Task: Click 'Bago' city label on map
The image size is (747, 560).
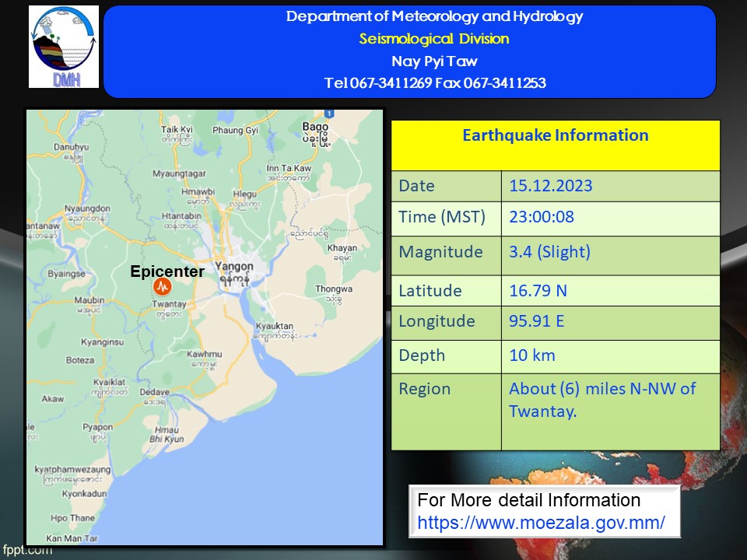Action: tap(315, 127)
